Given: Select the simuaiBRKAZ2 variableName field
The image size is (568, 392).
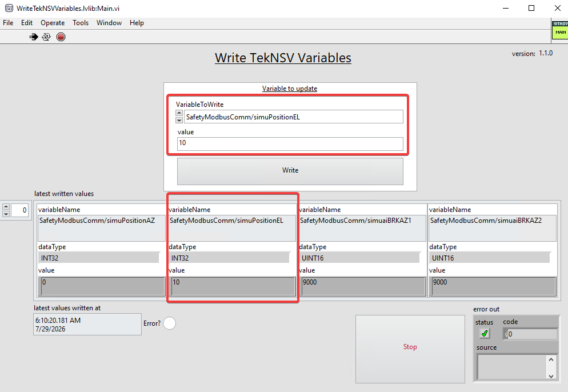Looking at the screenshot, I should tap(493, 228).
